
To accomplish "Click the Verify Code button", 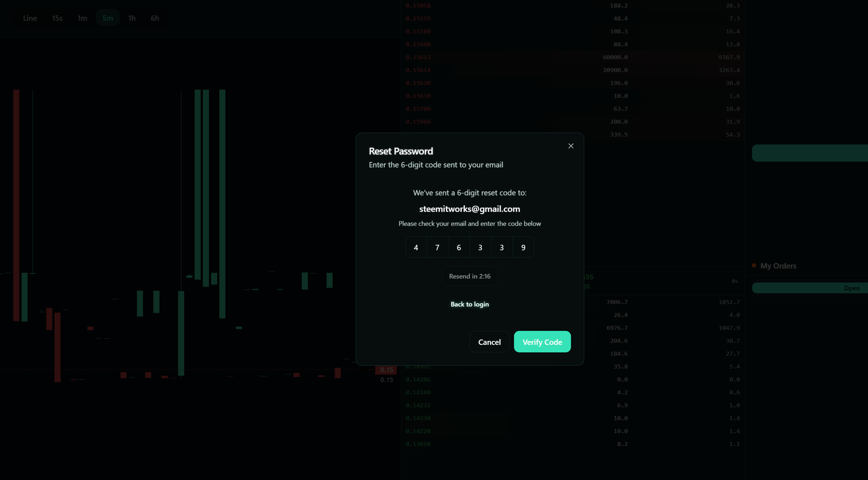I will [542, 342].
